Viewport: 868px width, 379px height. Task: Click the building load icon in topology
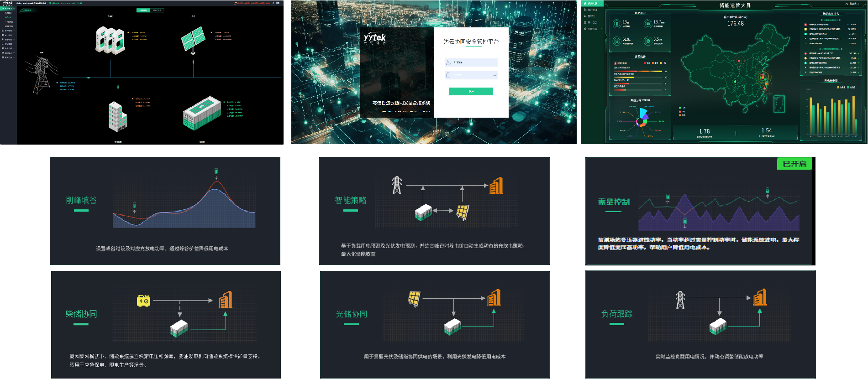117,116
